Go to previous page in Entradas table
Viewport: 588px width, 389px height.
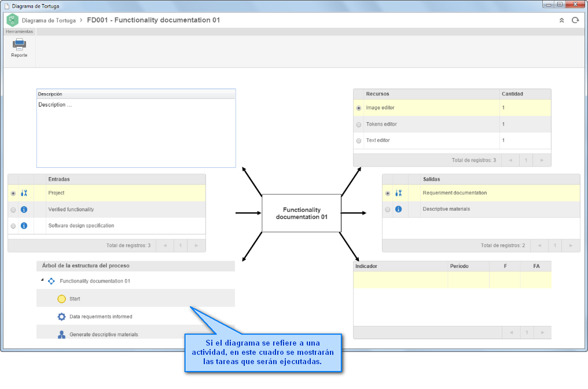(x=165, y=245)
